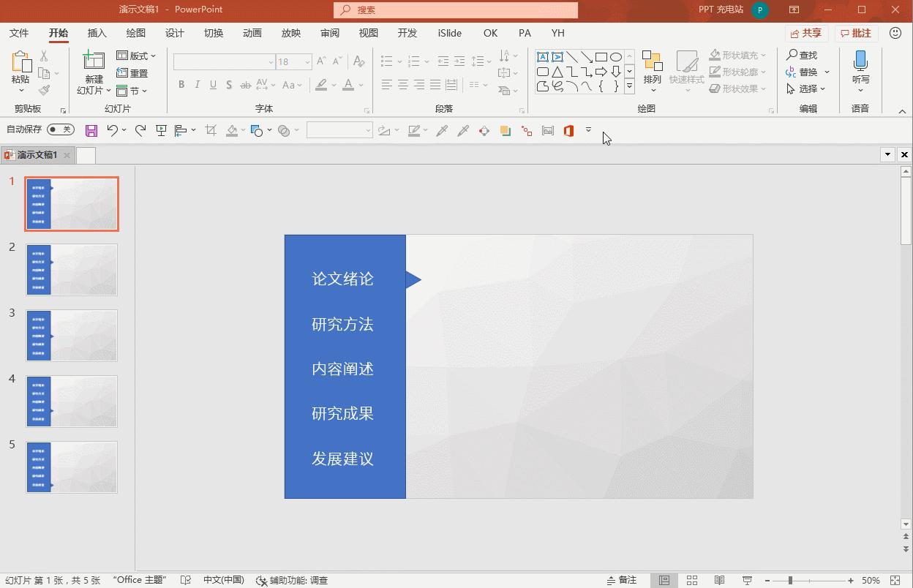Click the Redo arrow icon
The height and width of the screenshot is (588, 913).
[140, 130]
